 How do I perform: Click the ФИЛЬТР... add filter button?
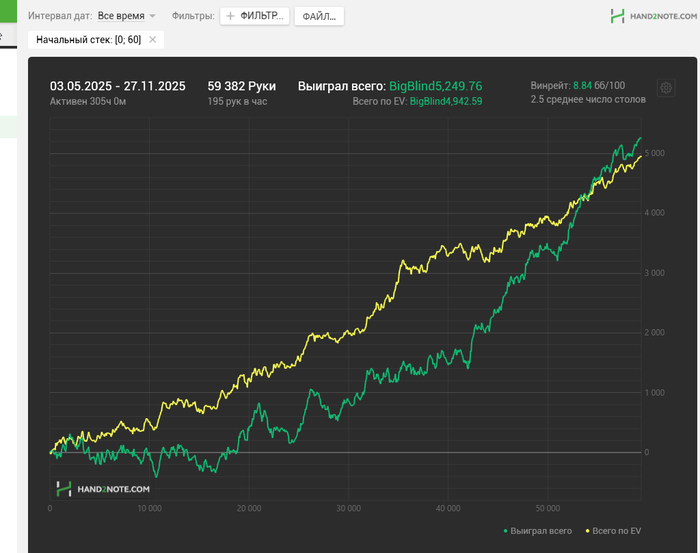(x=254, y=16)
